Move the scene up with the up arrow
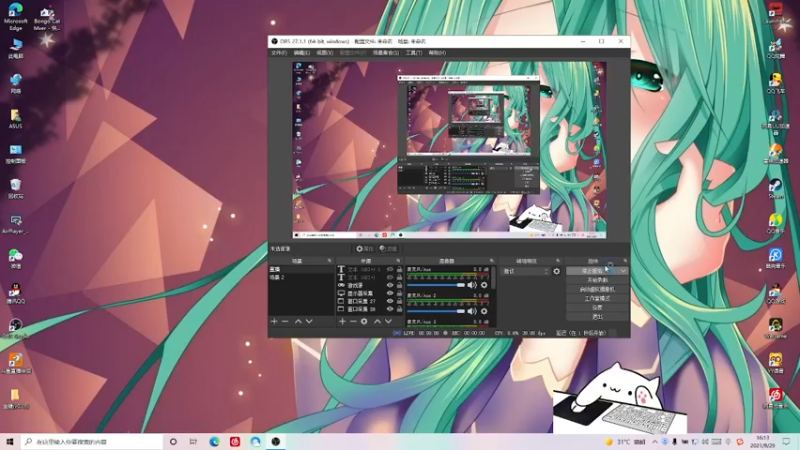Viewport: 800px width, 450px height. [298, 321]
